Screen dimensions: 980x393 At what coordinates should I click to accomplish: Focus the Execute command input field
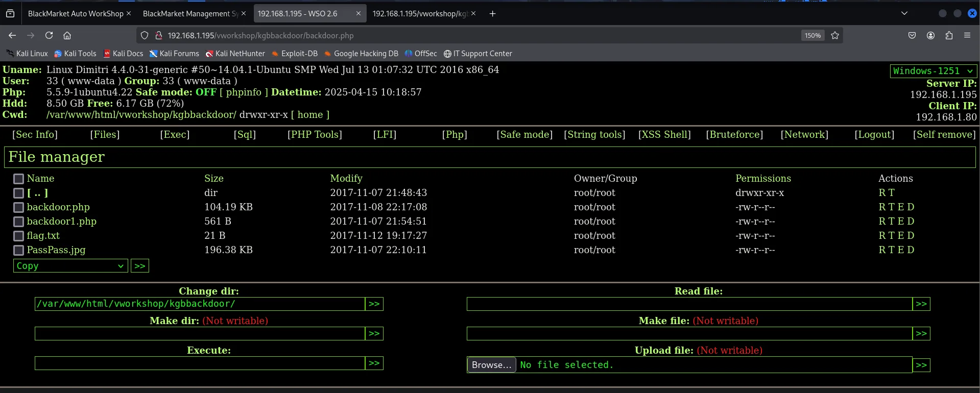coord(200,363)
